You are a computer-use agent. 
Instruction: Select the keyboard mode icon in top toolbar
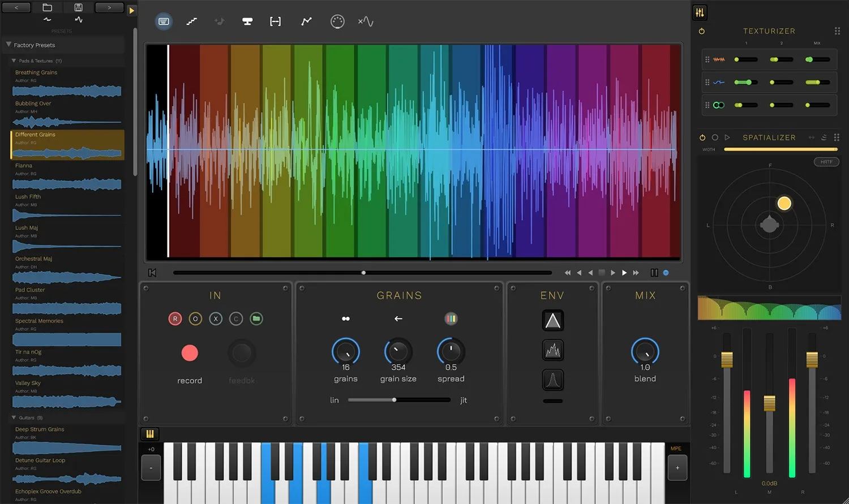tap(164, 21)
